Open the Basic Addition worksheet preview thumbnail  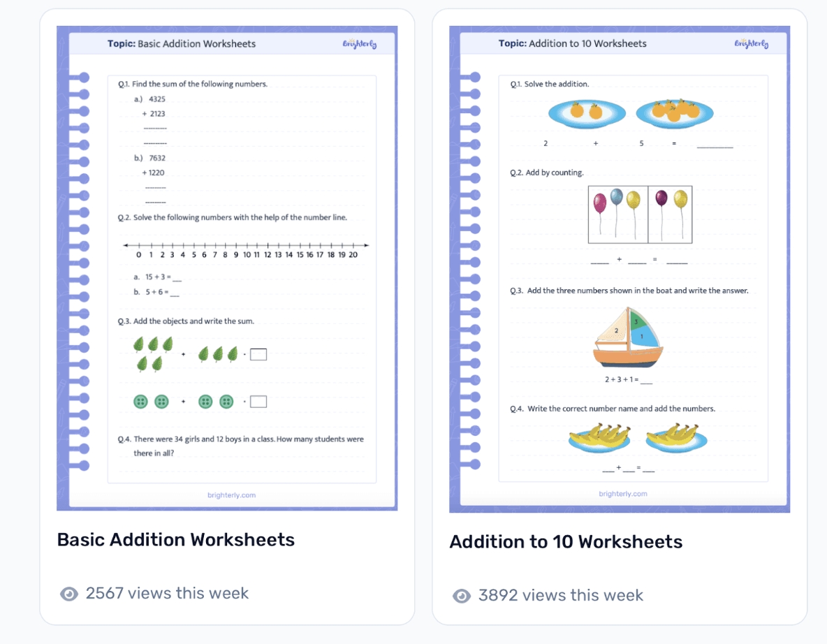point(227,268)
